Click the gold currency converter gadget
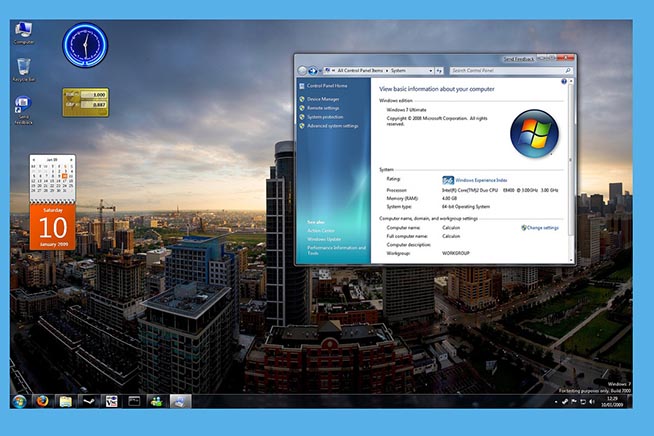The width and height of the screenshot is (654, 436). [x=86, y=102]
